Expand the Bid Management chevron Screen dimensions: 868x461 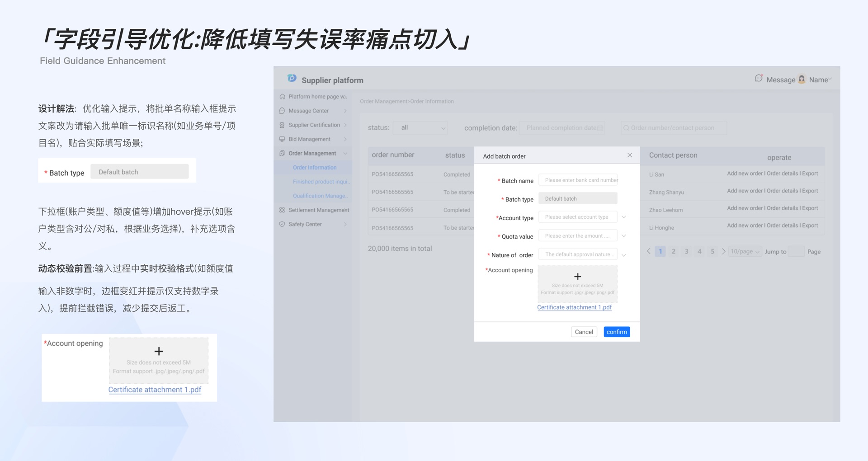click(345, 139)
